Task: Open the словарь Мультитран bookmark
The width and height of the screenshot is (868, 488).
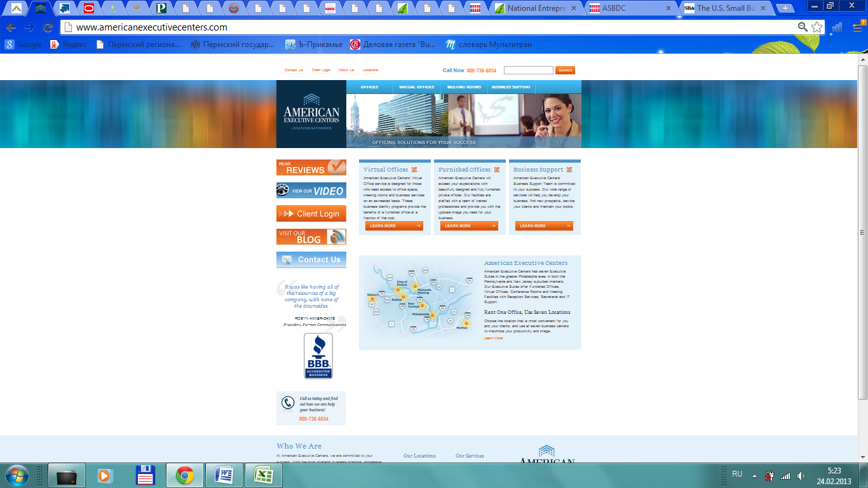Action: point(489,44)
